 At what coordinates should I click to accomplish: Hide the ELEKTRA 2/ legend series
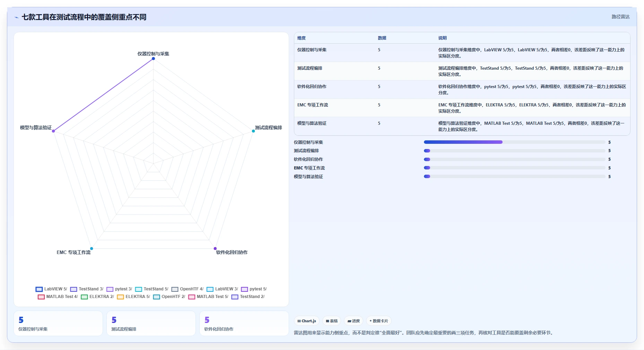tap(97, 297)
